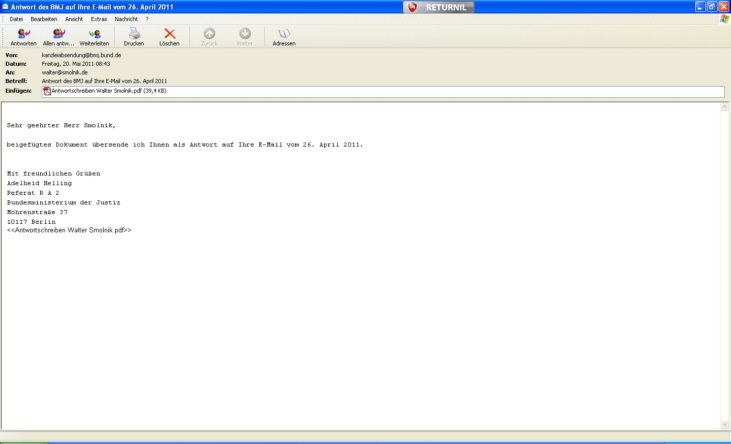This screenshot has height=444, width=731.
Task: Click the line Mohrenstraße 37
Action: coord(37,212)
